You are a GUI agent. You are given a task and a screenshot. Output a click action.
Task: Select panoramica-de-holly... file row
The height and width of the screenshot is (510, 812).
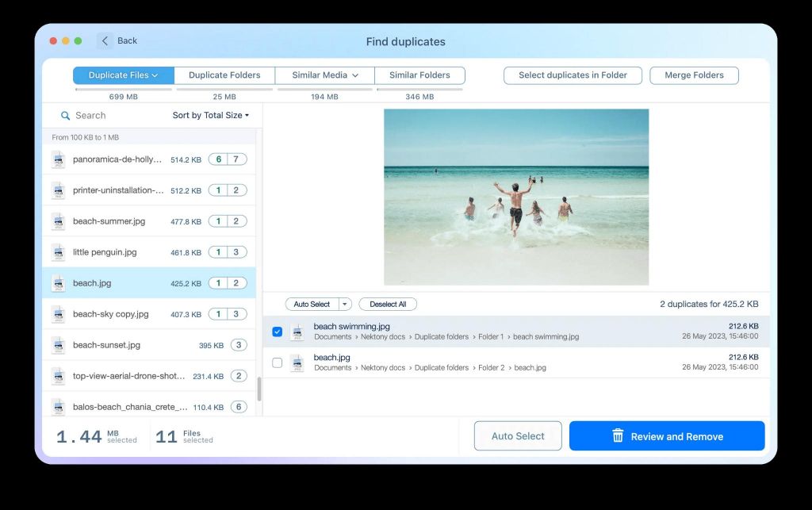[149, 159]
